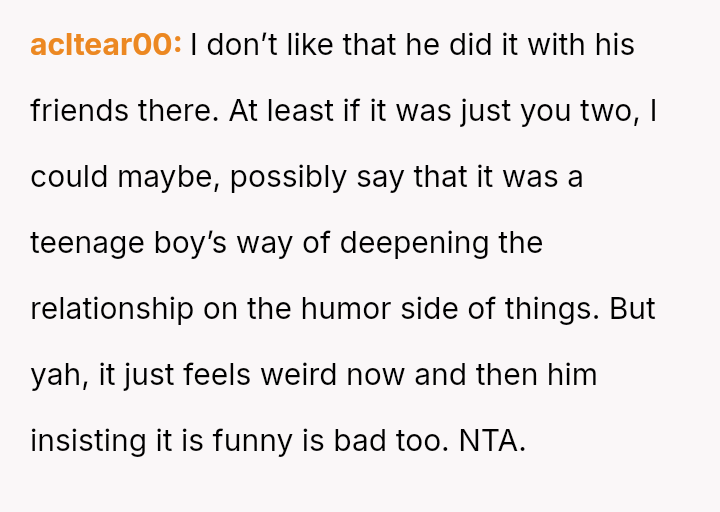
Task: Click the word "But" ending the fifth line
Action: (632, 309)
